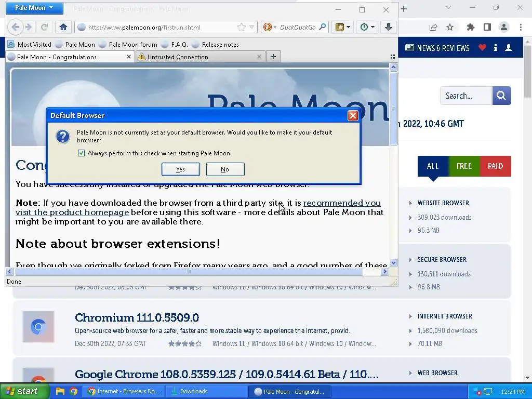Switch to Internet - Browsers taskbar button
Image resolution: width=532 pixels, height=399 pixels.
[x=125, y=391]
